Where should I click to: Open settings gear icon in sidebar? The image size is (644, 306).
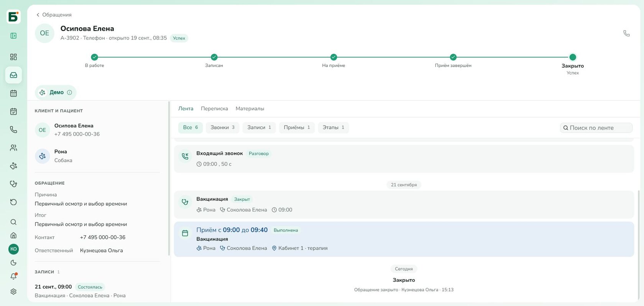[13, 292]
